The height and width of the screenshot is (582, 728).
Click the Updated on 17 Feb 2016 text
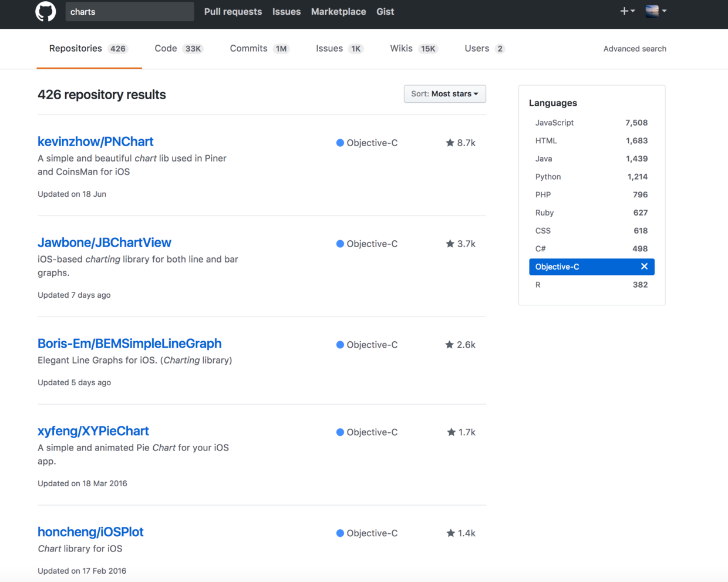pyautogui.click(x=82, y=571)
